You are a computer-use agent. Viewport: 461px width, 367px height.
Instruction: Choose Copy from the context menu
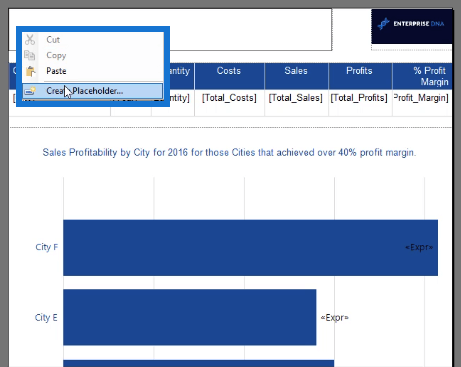click(93, 55)
